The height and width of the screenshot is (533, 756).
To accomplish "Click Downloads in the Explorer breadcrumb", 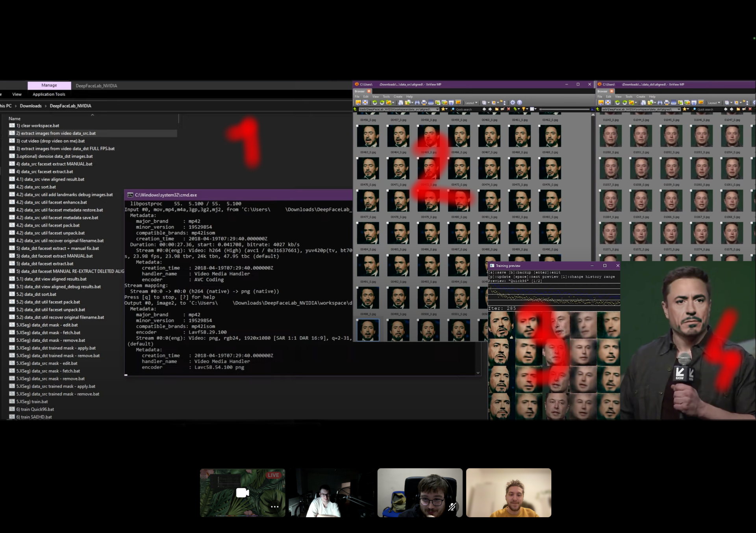I will click(31, 106).
